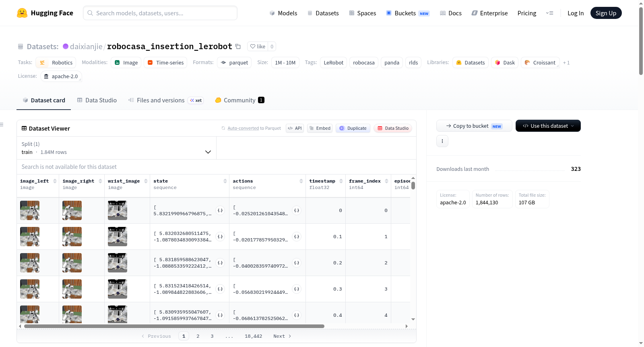Expand first row state sequence braces icon
The height and width of the screenshot is (347, 644).
220,210
